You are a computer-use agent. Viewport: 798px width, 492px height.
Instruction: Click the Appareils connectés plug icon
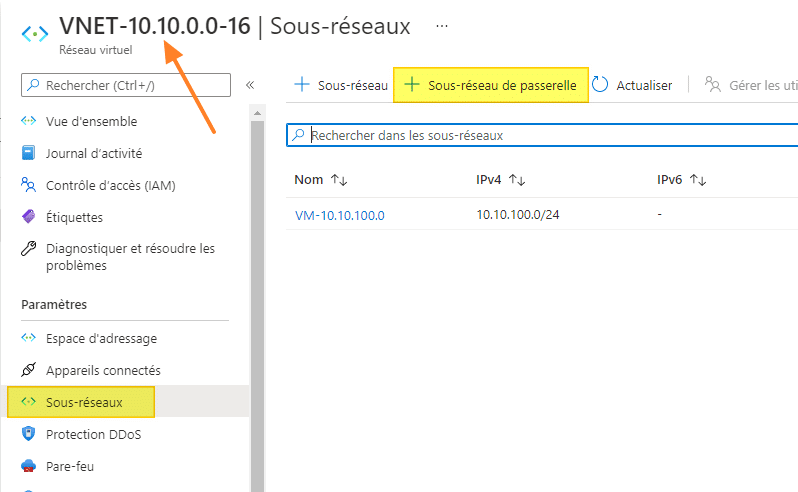click(28, 370)
